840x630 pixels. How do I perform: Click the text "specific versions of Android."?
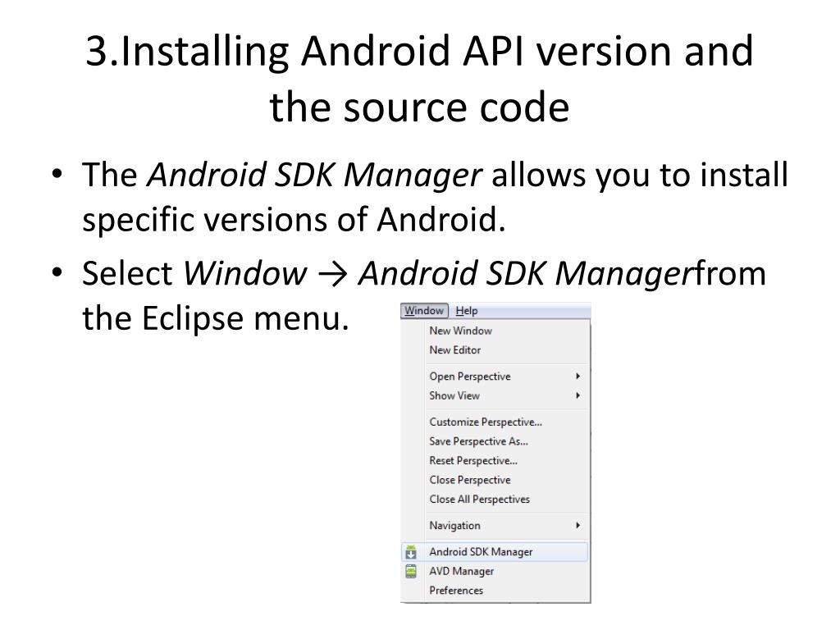(x=294, y=220)
